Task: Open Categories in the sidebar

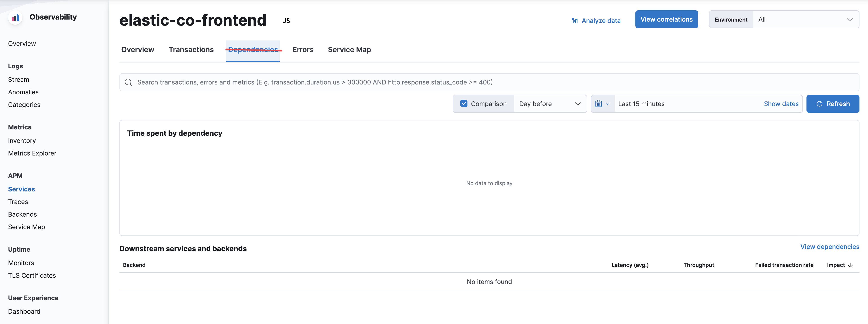Action: (24, 105)
